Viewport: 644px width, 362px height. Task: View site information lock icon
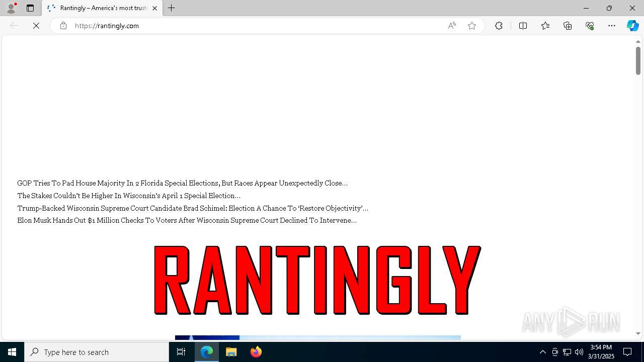click(63, 26)
